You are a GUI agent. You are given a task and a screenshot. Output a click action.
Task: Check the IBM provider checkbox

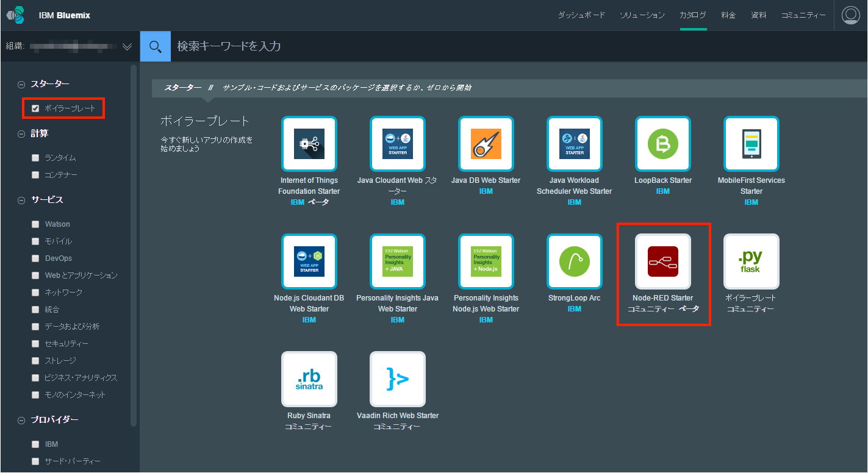pos(35,444)
